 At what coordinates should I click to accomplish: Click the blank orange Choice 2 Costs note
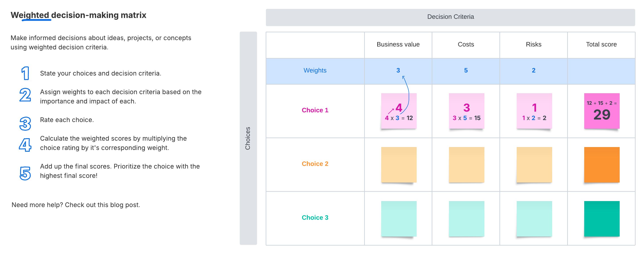pyautogui.click(x=466, y=165)
